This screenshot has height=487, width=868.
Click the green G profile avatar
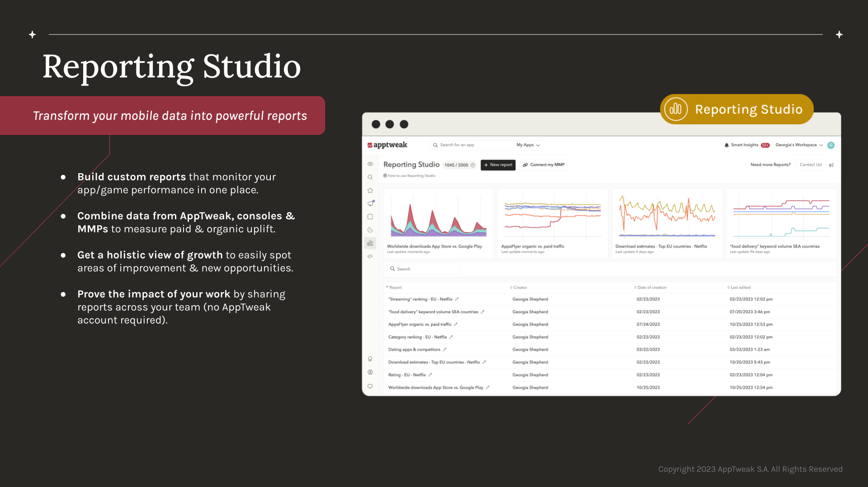831,145
